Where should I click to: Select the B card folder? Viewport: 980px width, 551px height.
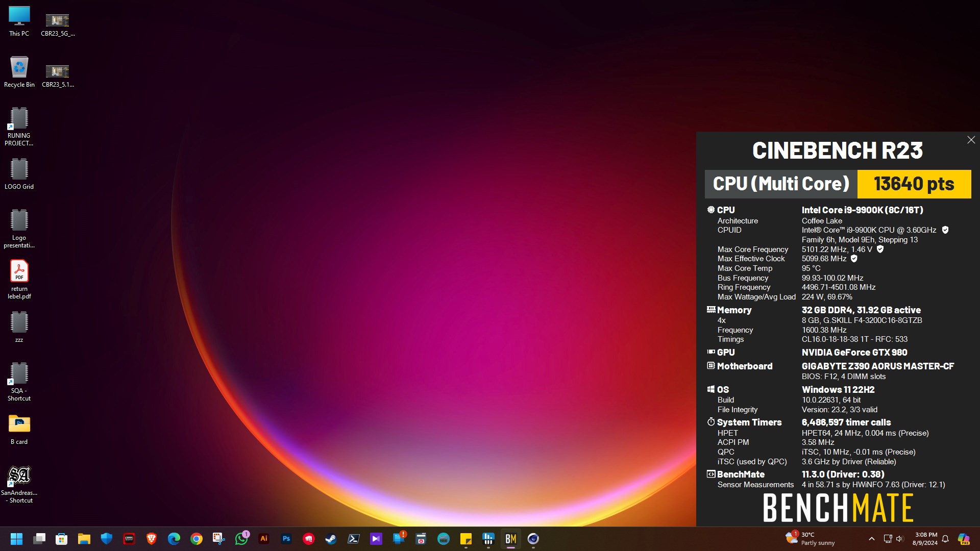point(19,429)
